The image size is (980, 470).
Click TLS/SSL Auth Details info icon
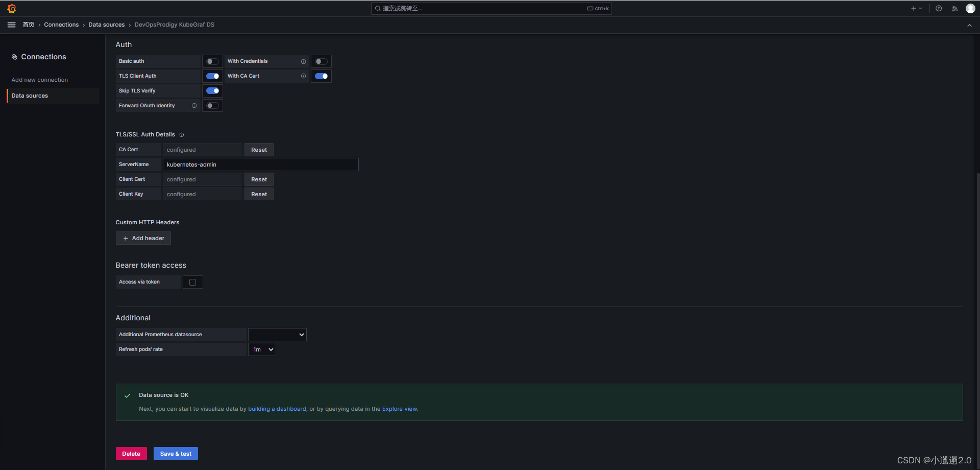(182, 135)
